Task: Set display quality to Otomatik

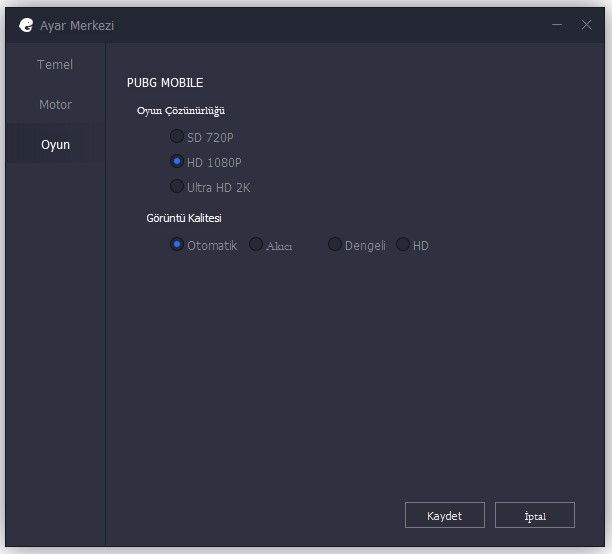Action: tap(177, 244)
